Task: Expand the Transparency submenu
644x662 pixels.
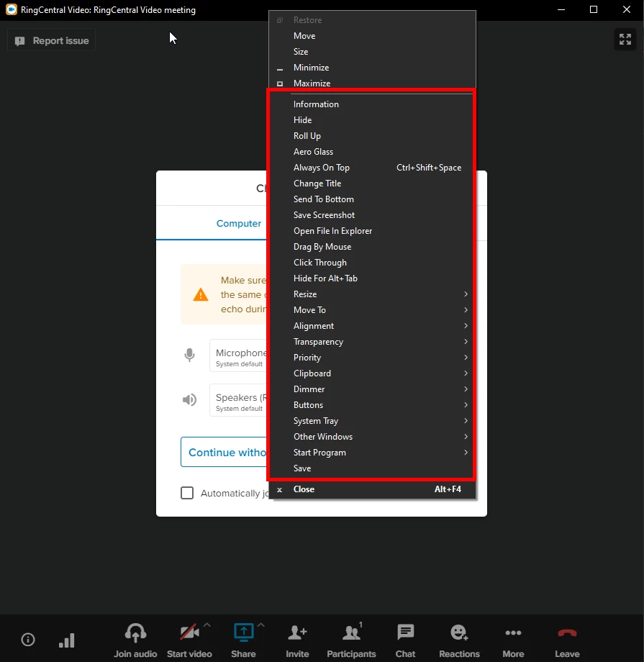Action: point(373,342)
